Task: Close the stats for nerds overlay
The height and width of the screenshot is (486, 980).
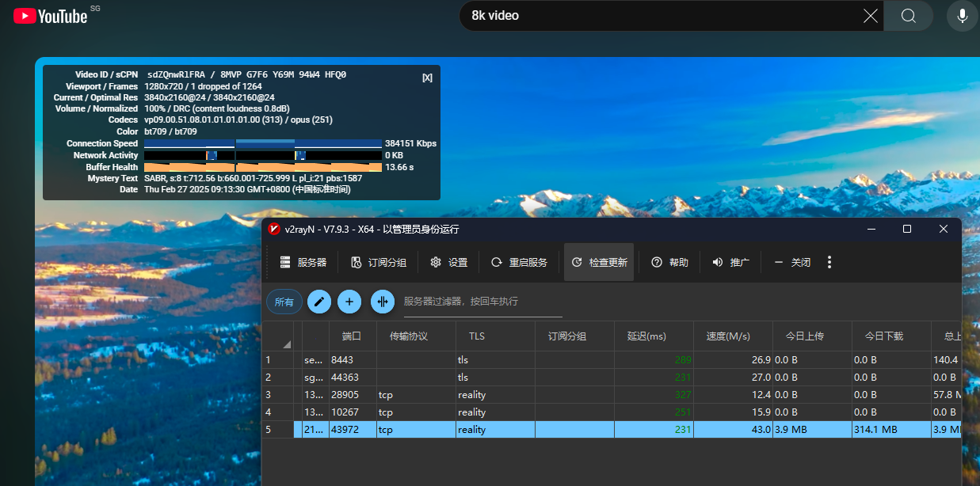Action: click(427, 78)
